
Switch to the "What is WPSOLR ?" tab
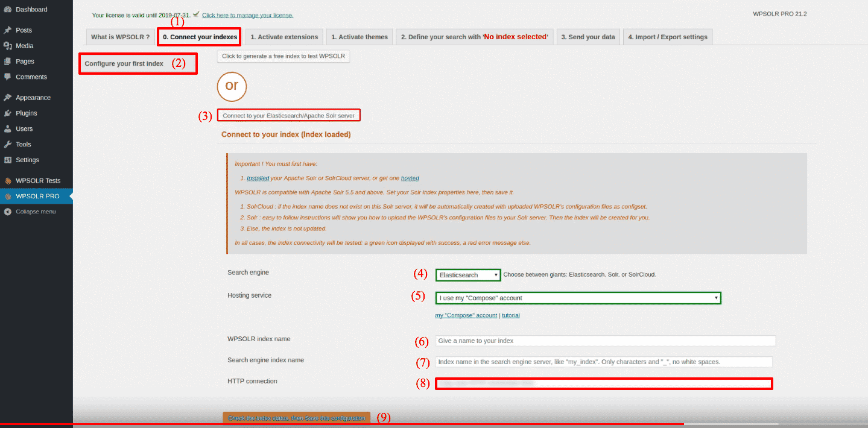[x=121, y=37]
